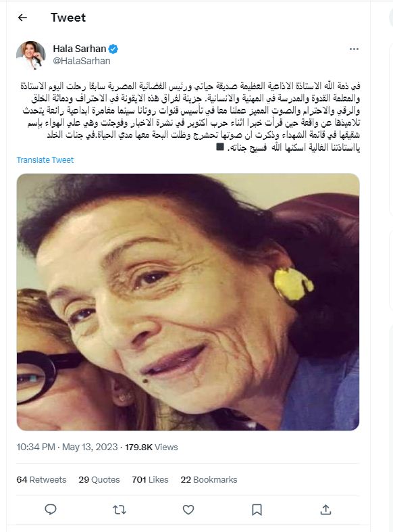The height and width of the screenshot is (532, 393).
Task: Click the @HalaSarhan handle
Action: click(x=82, y=61)
